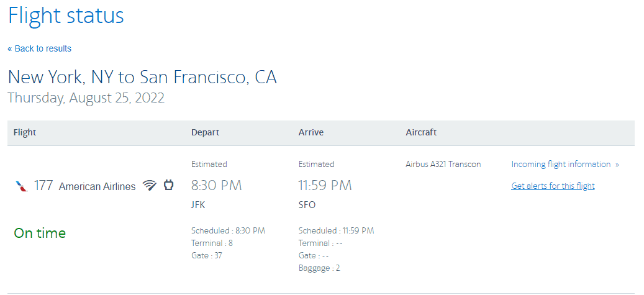Click the estimated 11:59 PM arrival time
Screen dimensions: 644x295
click(325, 185)
